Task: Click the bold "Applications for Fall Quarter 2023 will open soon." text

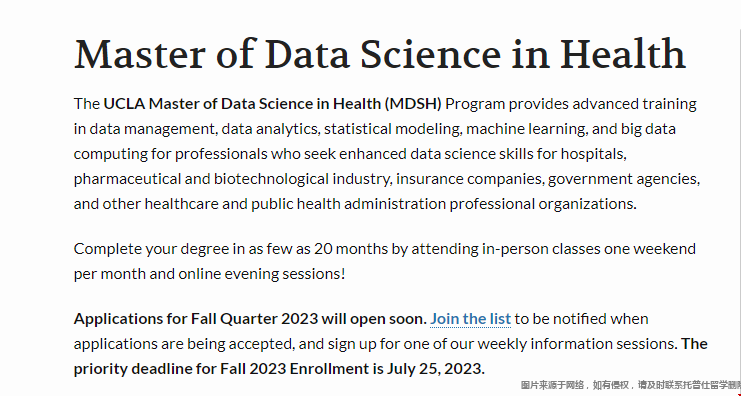Action: [x=250, y=319]
